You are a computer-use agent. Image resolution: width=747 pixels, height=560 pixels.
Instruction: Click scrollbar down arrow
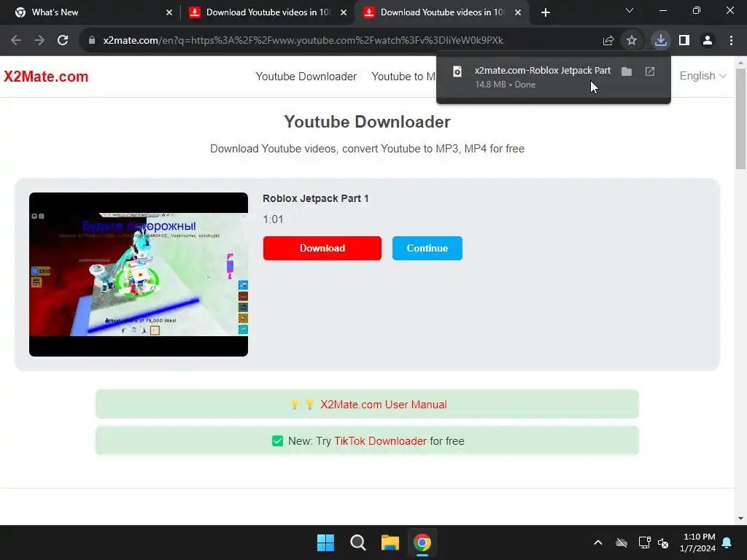pyautogui.click(x=741, y=518)
